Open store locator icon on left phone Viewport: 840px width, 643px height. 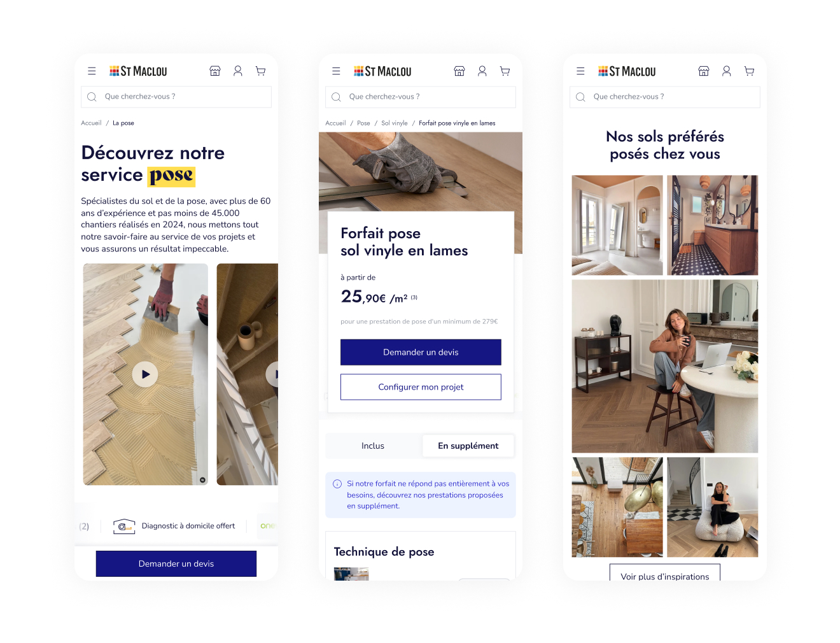point(215,71)
